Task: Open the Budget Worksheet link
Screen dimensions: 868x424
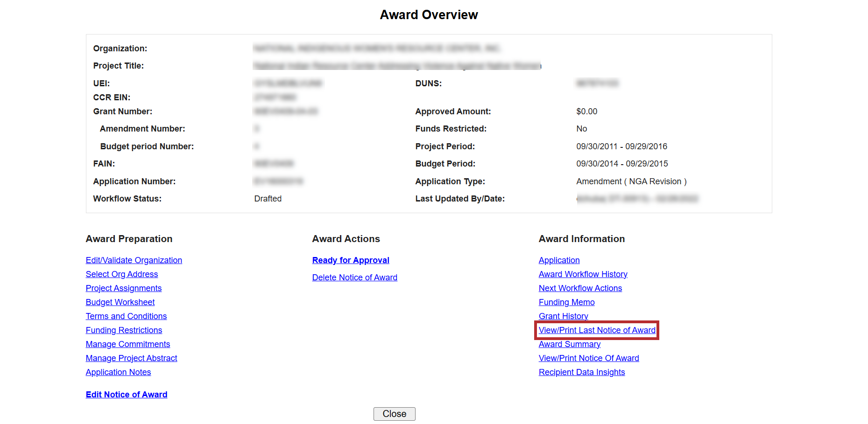Action: (x=120, y=302)
